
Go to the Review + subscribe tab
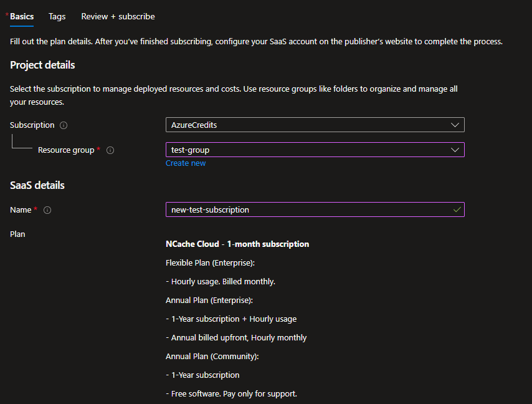click(118, 17)
